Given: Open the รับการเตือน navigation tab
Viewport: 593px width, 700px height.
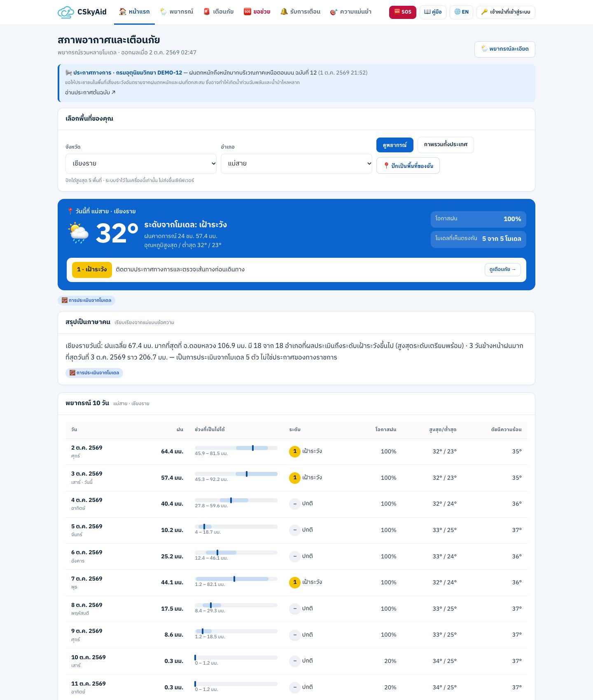Looking at the screenshot, I should (300, 12).
